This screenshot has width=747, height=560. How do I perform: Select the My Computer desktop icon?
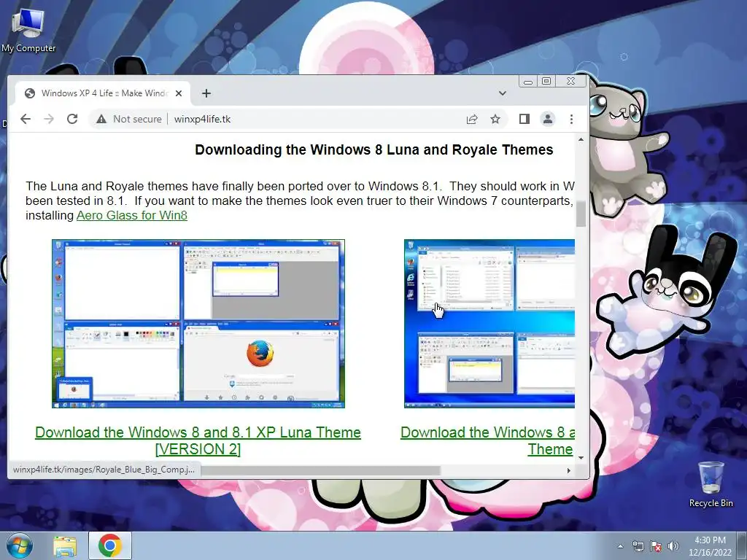(28, 31)
